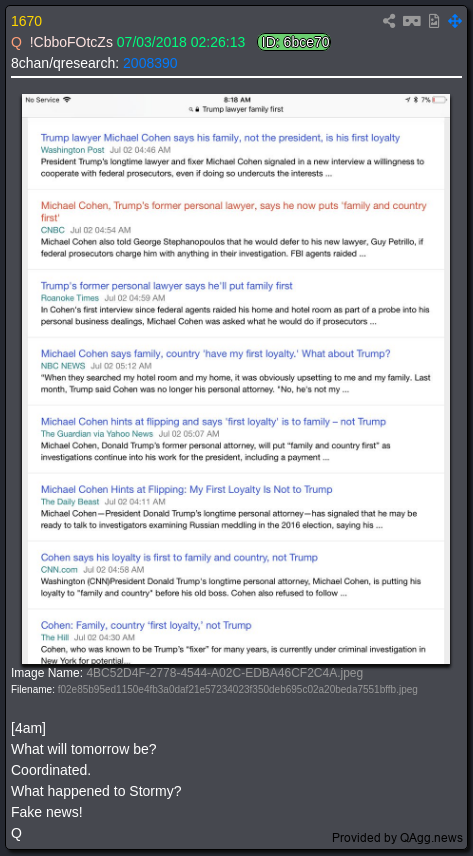This screenshot has width=473, height=856.
Task: Click the battery icon in screenshot status bar
Action: click(440, 100)
